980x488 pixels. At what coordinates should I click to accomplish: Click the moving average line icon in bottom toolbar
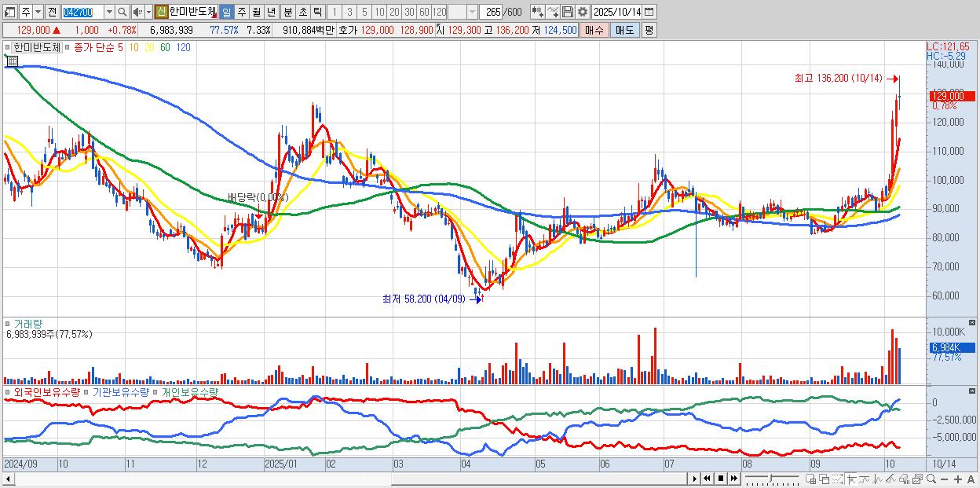pyautogui.click(x=865, y=479)
